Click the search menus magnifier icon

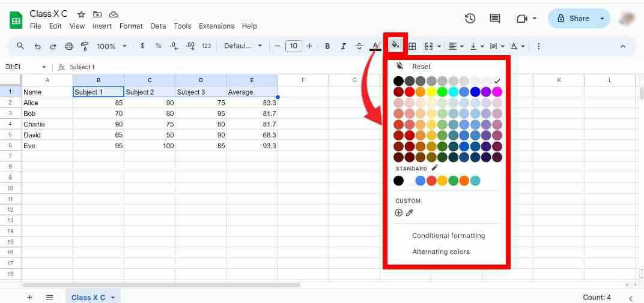coord(20,46)
